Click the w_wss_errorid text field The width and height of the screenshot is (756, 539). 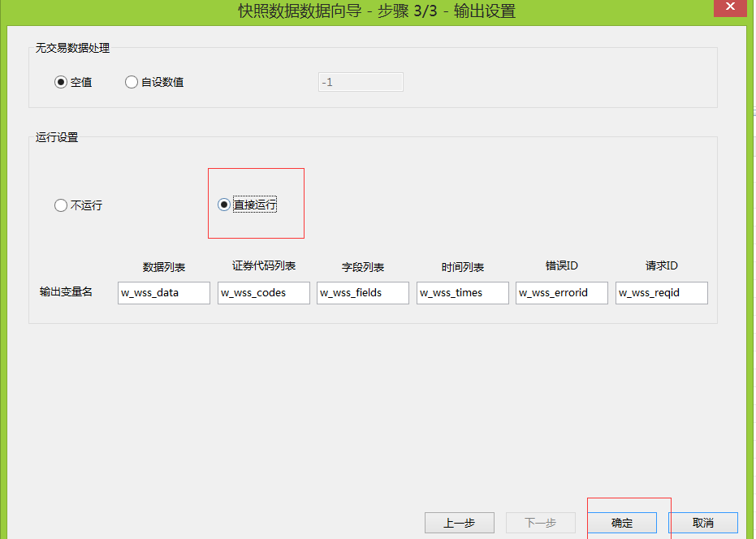tap(561, 293)
